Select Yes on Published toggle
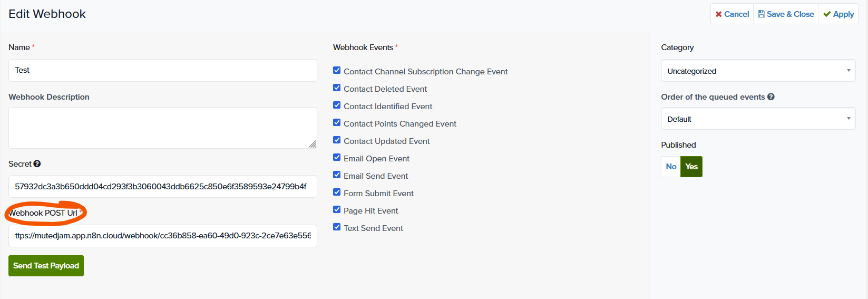The width and height of the screenshot is (868, 299). [x=691, y=167]
